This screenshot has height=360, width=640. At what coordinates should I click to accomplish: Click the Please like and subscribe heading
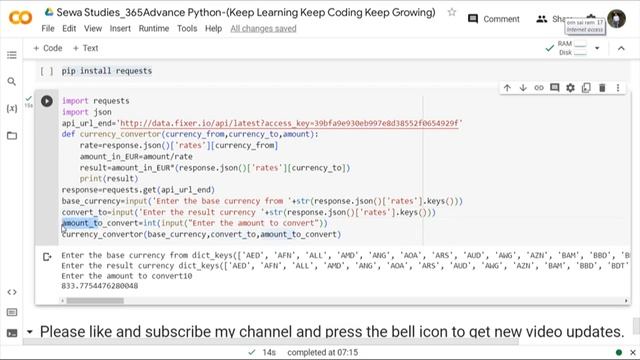click(x=332, y=332)
